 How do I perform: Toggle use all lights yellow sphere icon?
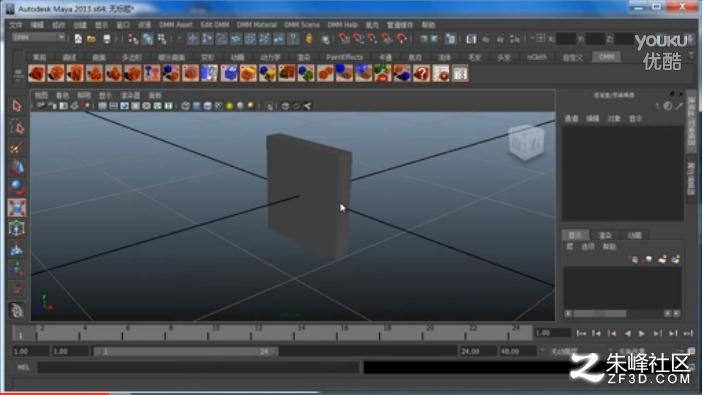point(230,106)
